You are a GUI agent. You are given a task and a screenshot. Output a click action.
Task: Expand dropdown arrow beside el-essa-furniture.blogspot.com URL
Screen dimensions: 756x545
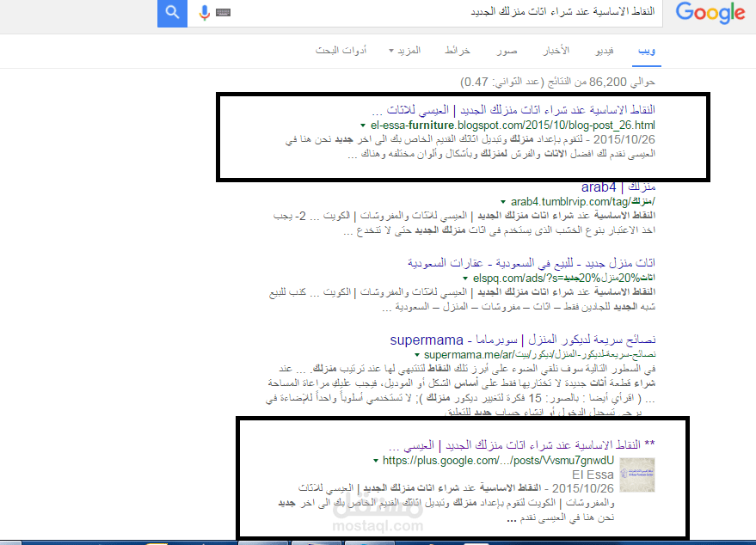coord(363,126)
